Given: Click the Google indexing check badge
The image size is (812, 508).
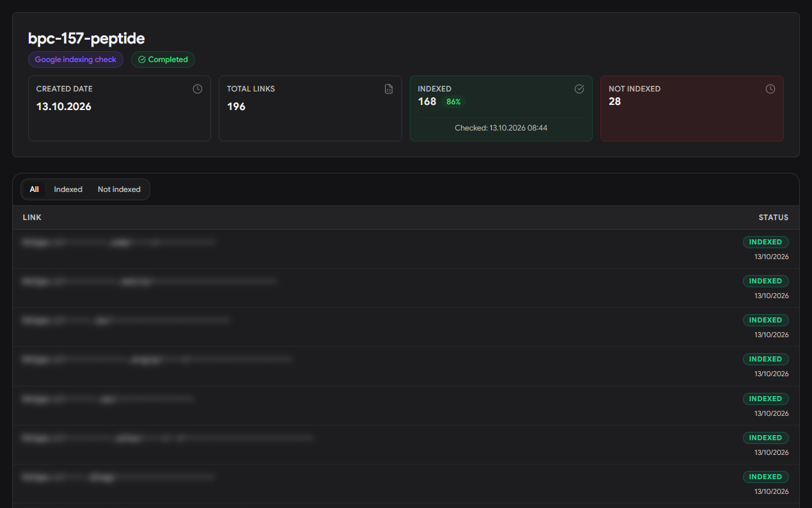Looking at the screenshot, I should (75, 60).
